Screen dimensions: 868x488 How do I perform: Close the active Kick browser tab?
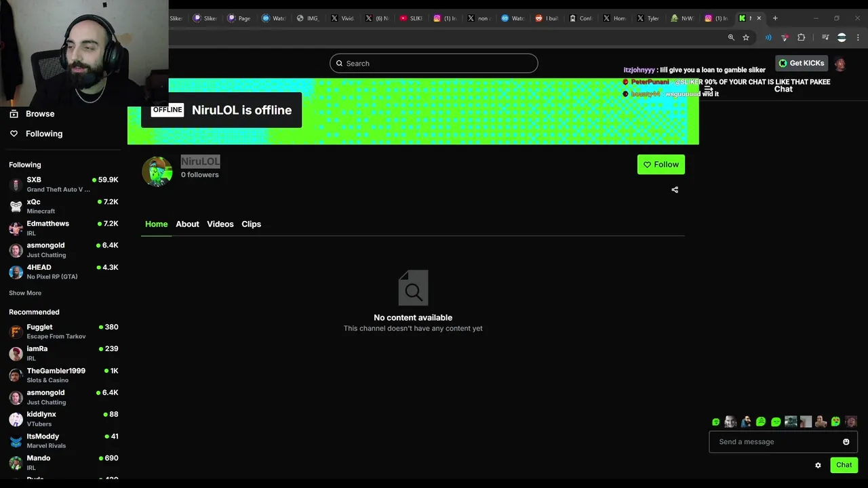759,18
